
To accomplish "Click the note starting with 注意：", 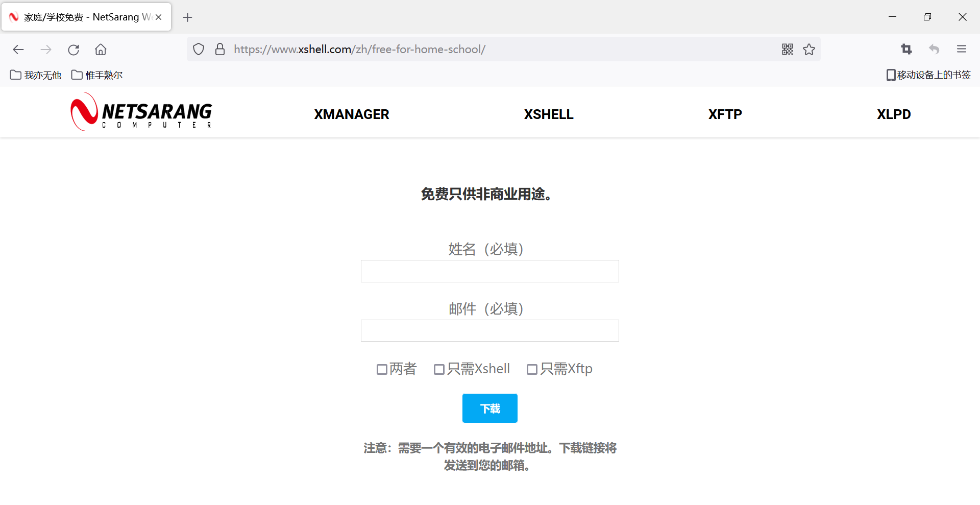I will click(x=490, y=456).
